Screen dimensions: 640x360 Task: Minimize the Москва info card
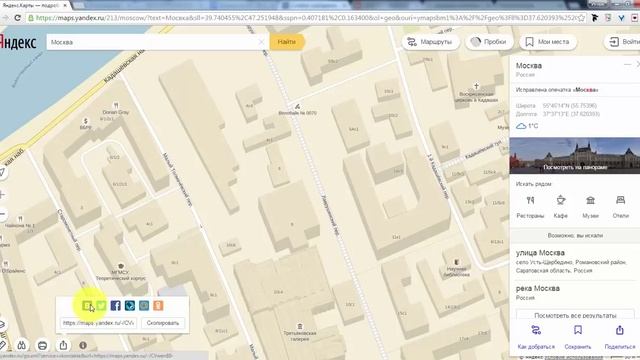tap(627, 64)
